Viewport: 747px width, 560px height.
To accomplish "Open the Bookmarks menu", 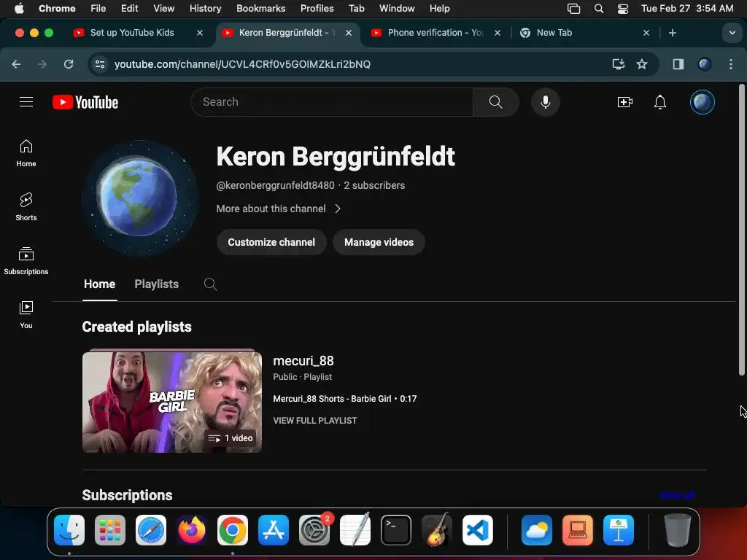I will (x=260, y=9).
